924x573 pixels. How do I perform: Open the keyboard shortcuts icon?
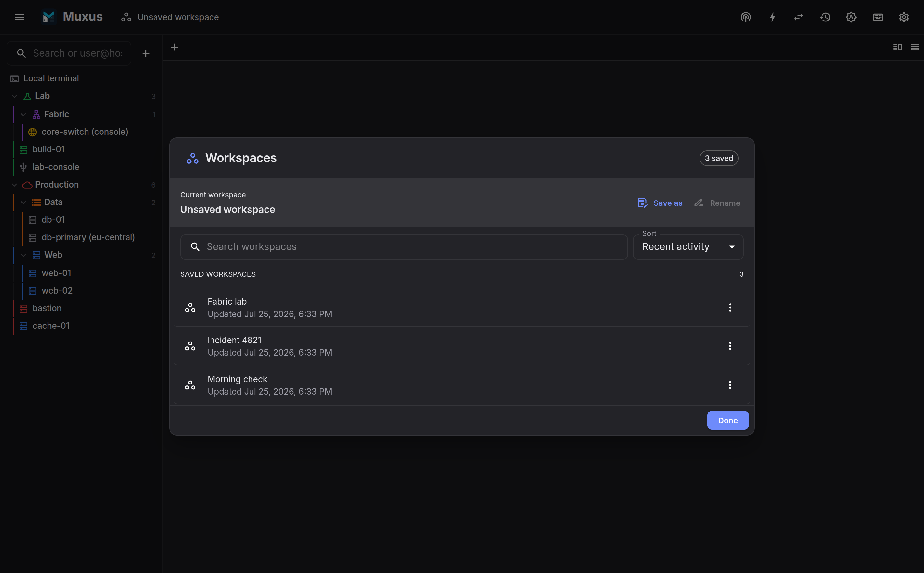tap(878, 17)
